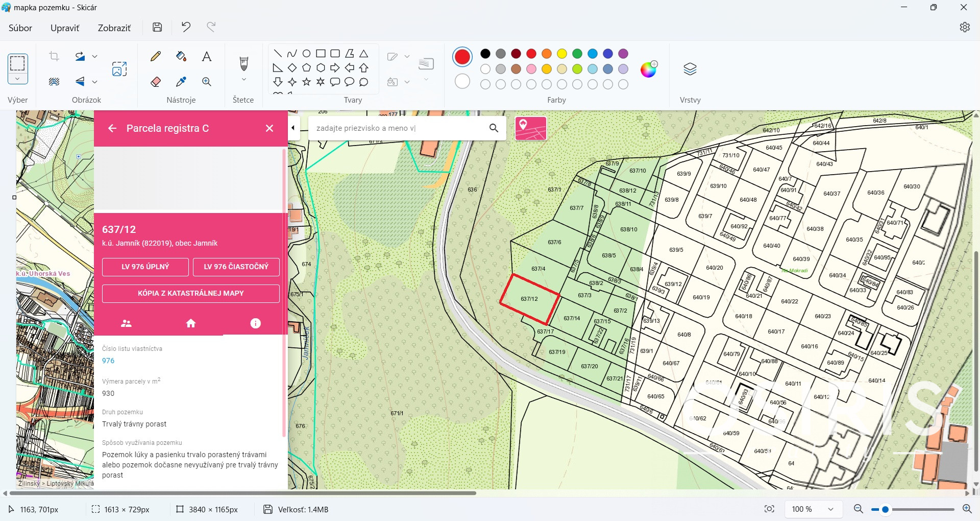Switch to the owners people tab
Viewport: 980px width, 521px height.
pyautogui.click(x=126, y=323)
